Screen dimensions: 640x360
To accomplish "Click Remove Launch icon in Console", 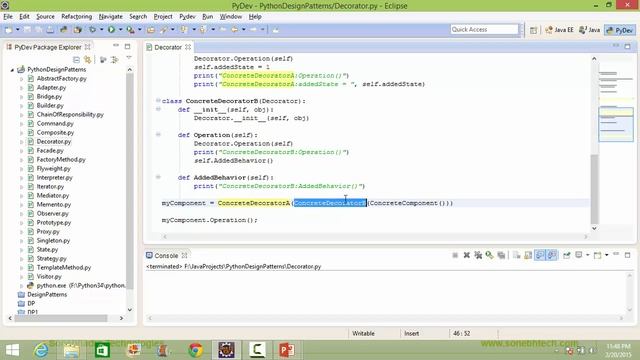I will 467,255.
